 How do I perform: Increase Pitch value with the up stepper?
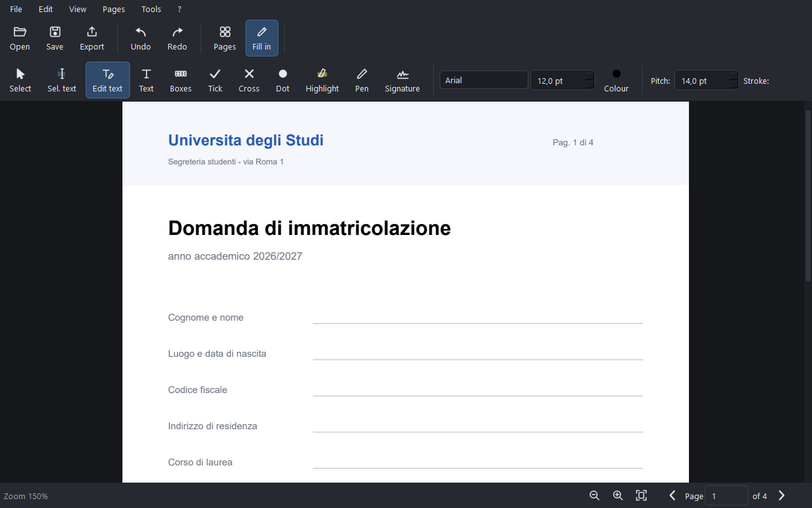(x=734, y=76)
